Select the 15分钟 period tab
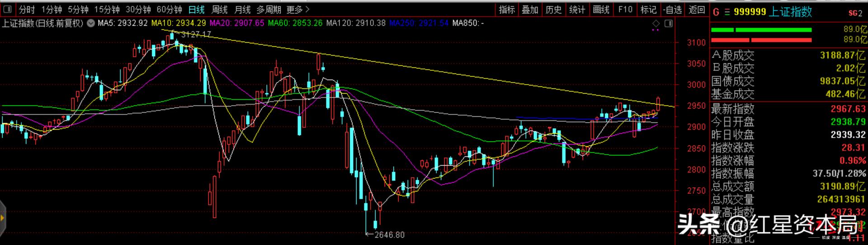The image size is (868, 245). 107,10
